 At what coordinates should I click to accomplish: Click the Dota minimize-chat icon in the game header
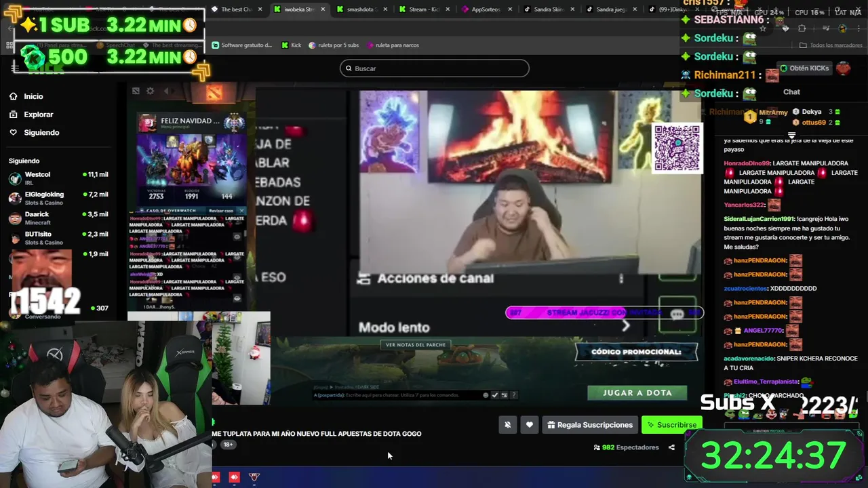(x=136, y=91)
